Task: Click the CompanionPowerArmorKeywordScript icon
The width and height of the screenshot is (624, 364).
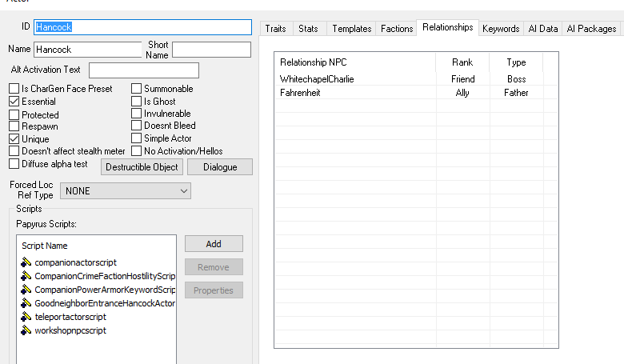Action: tap(26, 290)
